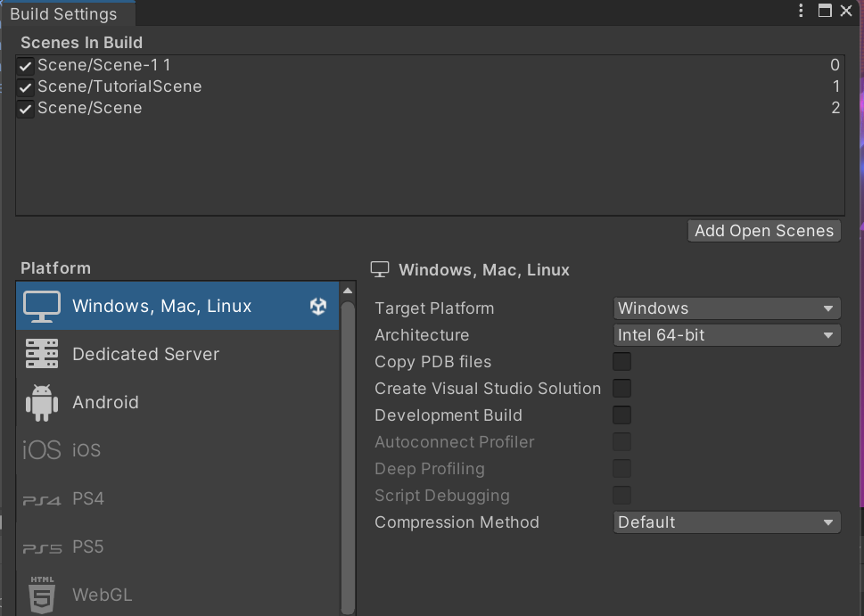This screenshot has width=864, height=616.
Task: Open the Compression Method dropdown
Action: coord(727,522)
